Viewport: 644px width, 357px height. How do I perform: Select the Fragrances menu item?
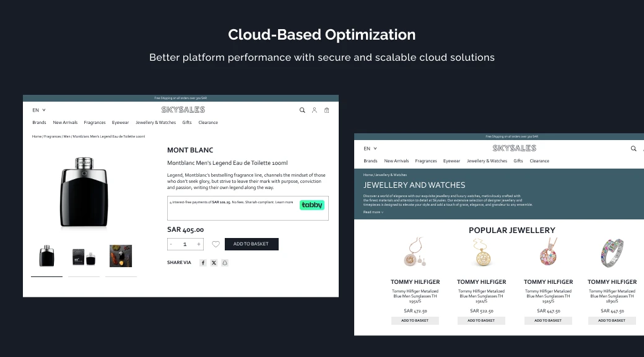coord(95,122)
